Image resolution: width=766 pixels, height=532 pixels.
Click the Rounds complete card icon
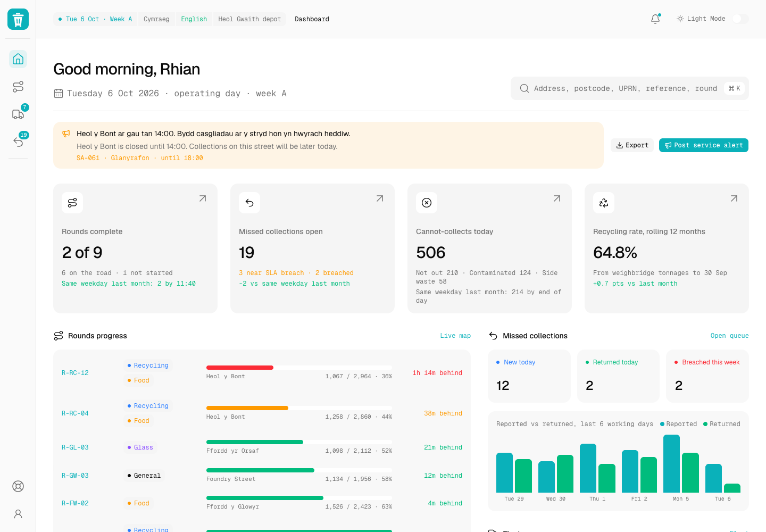[x=72, y=203]
